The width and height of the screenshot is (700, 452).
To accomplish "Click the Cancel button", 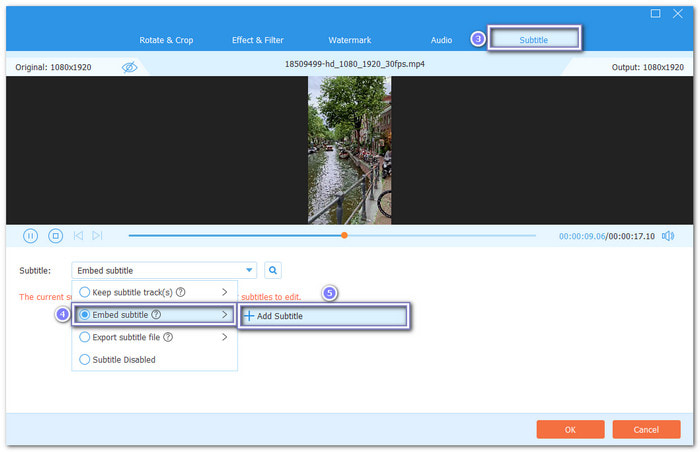I will pos(646,430).
